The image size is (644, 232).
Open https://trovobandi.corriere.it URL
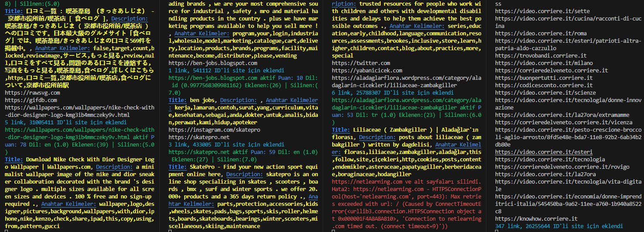pos(541,55)
